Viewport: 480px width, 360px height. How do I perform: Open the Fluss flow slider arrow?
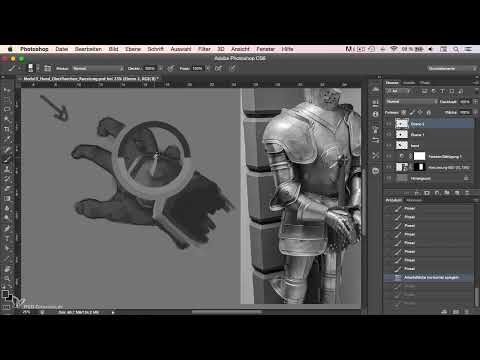tap(208, 68)
